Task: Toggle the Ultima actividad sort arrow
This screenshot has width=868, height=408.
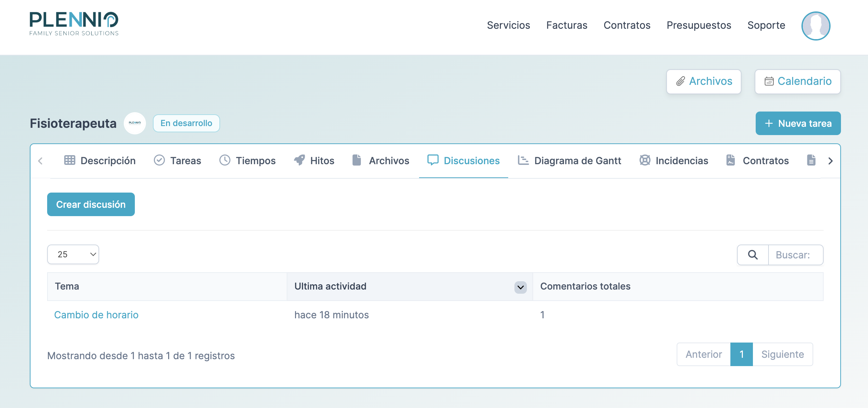Action: click(521, 287)
